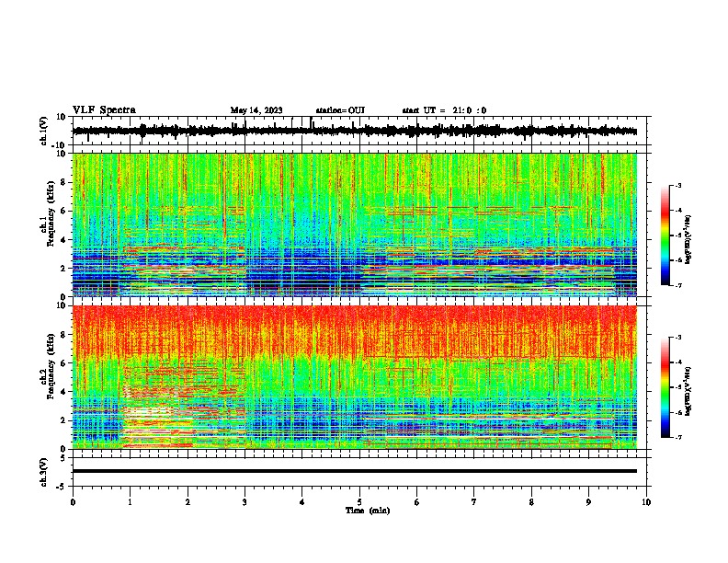This screenshot has height=563, width=728.
Task: Click the '6' kHz tick on ch.2 spectrogram
Action: pyautogui.click(x=63, y=363)
